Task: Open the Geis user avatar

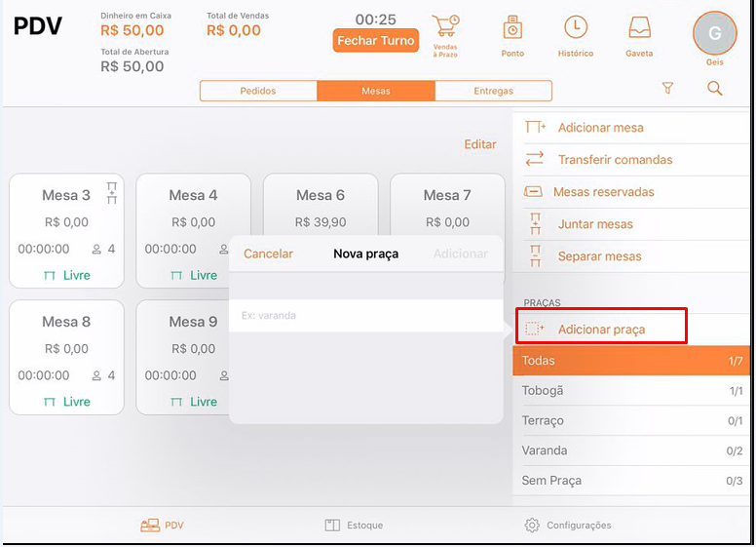Action: coord(714,33)
